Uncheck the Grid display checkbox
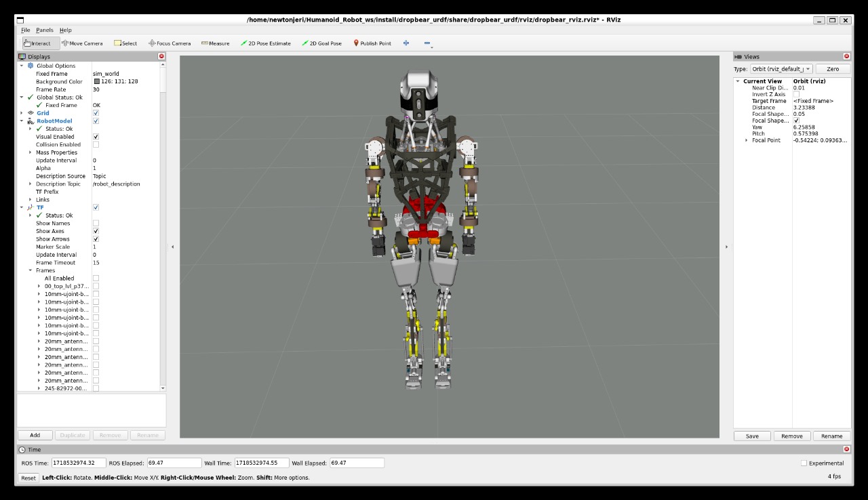This screenshot has height=500, width=868. 96,113
